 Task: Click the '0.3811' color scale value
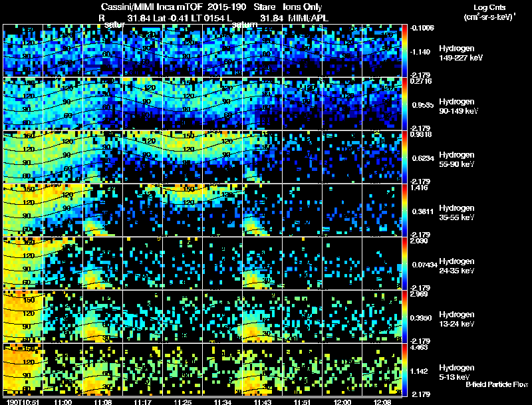pyautogui.click(x=423, y=211)
